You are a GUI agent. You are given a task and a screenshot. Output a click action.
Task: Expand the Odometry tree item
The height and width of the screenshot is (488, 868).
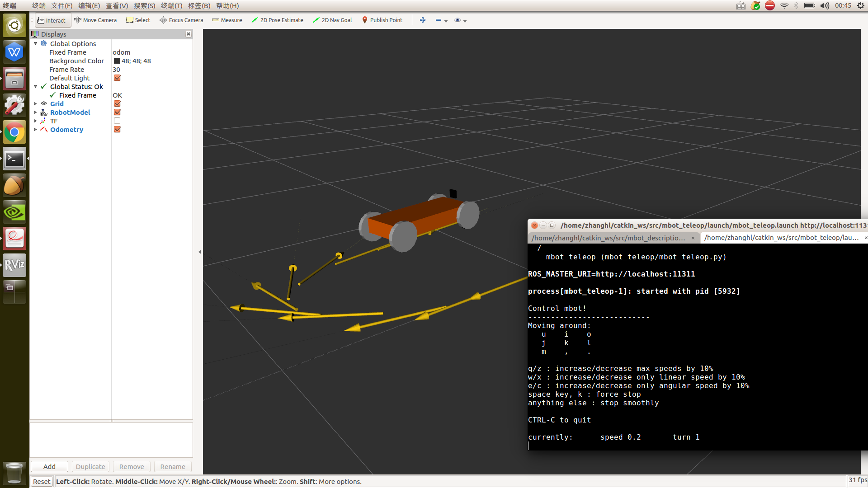35,130
